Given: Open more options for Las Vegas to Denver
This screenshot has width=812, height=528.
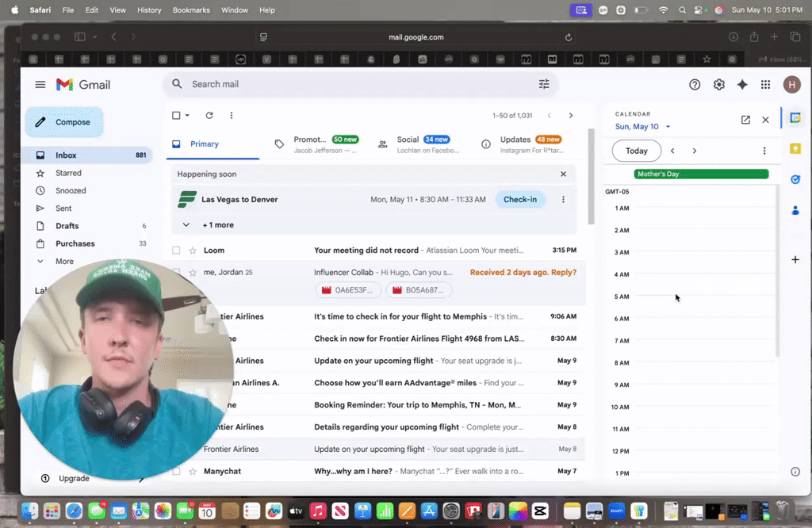Looking at the screenshot, I should point(563,199).
